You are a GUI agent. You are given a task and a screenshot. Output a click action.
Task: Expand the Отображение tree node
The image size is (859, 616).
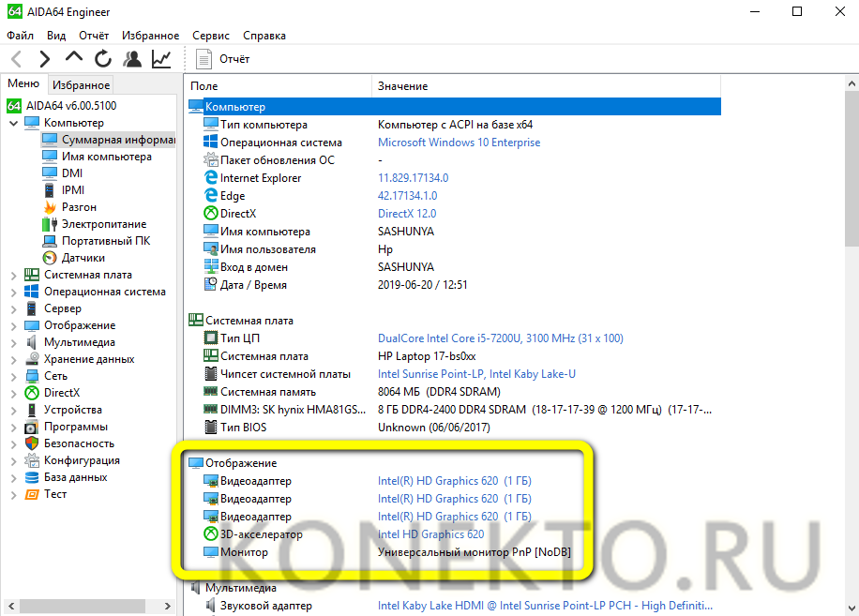(14, 325)
